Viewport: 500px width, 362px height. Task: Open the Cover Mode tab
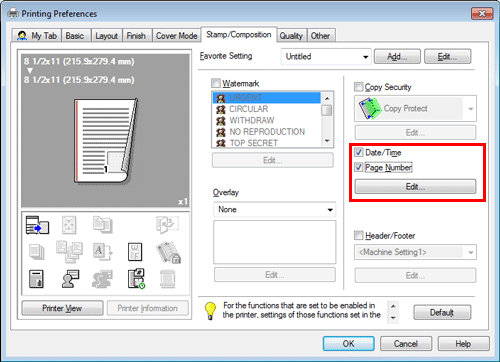tap(177, 36)
